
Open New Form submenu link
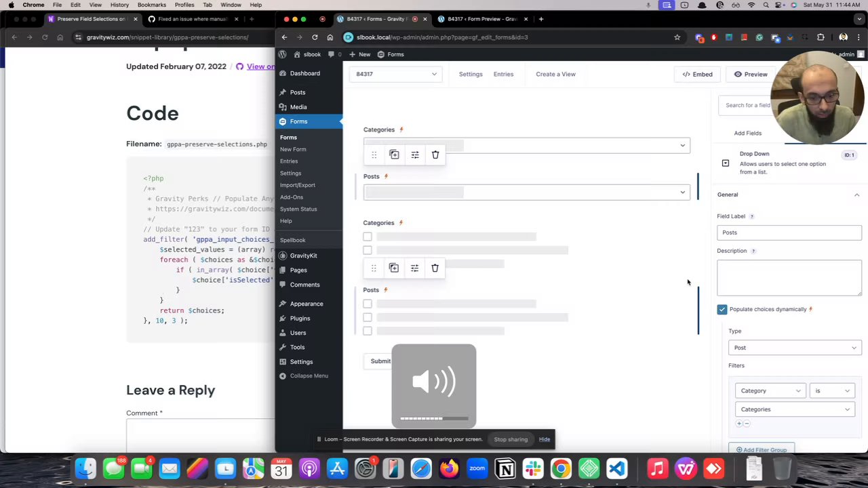point(293,149)
